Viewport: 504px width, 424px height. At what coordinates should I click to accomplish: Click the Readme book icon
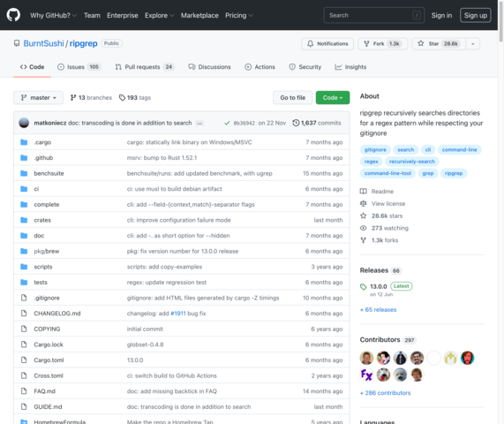point(363,192)
